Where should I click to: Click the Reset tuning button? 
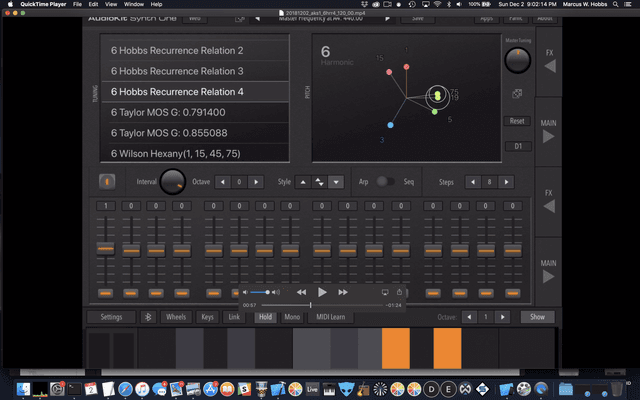coord(517,121)
